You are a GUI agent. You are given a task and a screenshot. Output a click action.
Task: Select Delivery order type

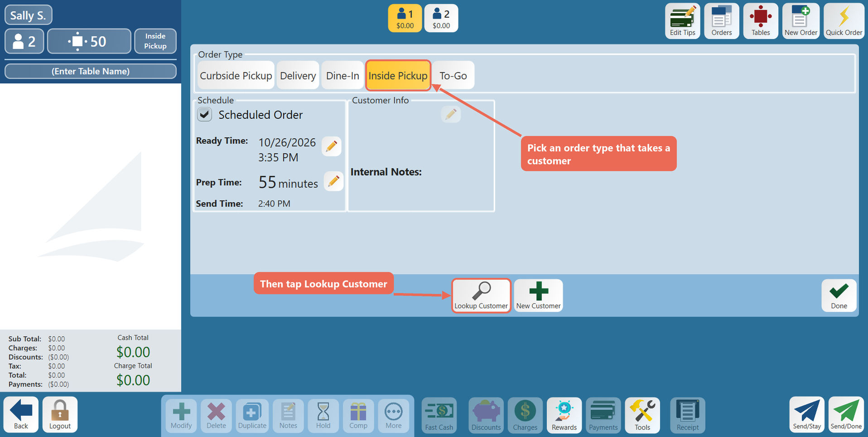tap(298, 76)
